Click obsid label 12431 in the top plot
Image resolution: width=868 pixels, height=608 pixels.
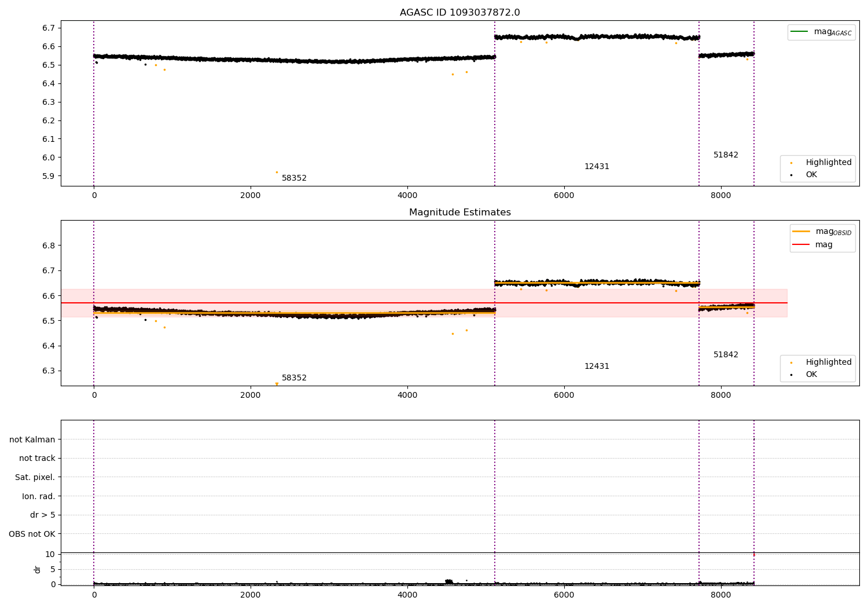[597, 167]
